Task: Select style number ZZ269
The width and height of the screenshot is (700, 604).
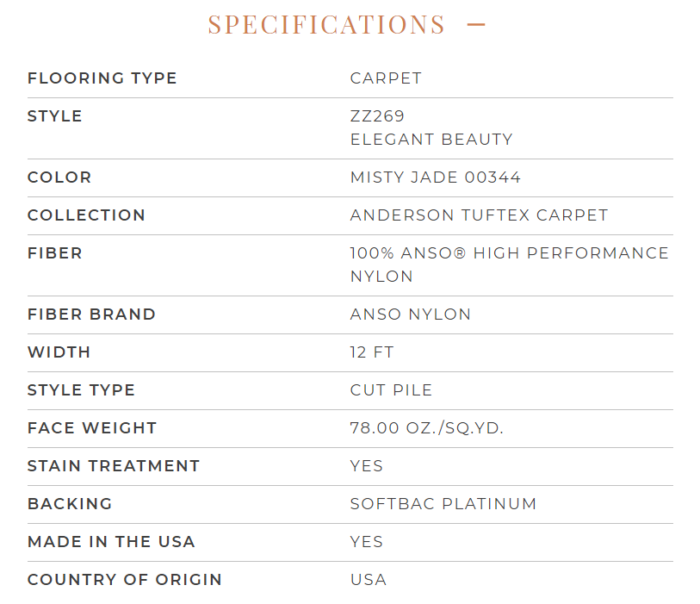Action: pos(377,116)
